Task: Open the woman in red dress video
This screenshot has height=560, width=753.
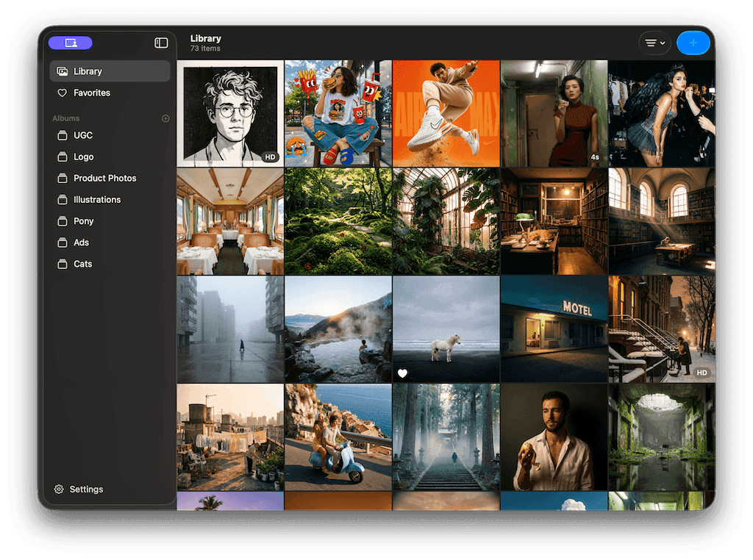Action: [554, 113]
